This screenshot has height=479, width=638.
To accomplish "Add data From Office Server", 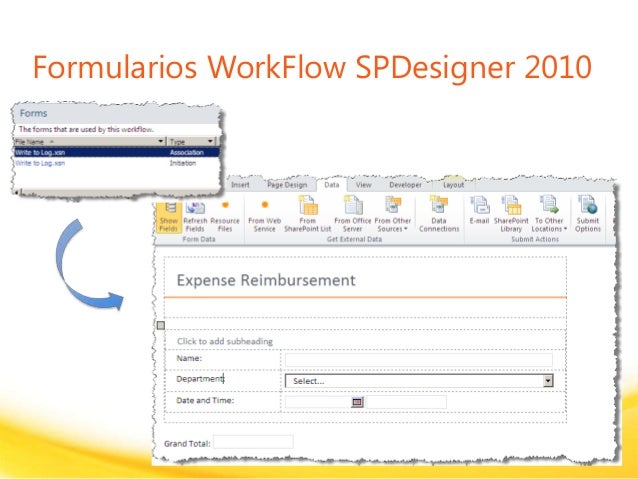I will [x=352, y=214].
